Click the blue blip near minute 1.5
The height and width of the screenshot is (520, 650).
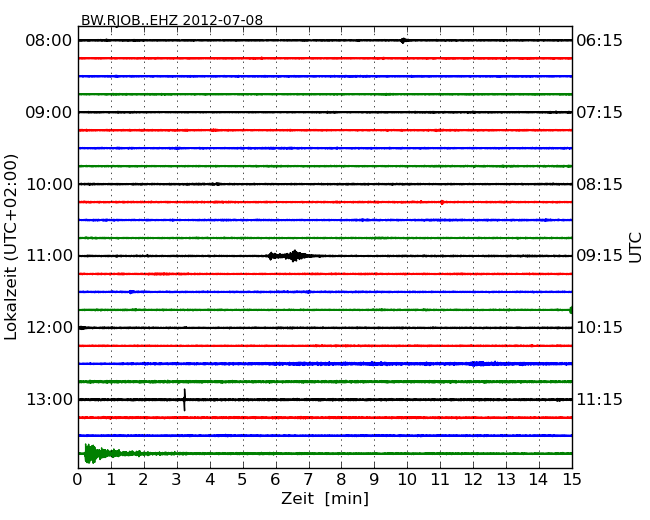[131, 292]
